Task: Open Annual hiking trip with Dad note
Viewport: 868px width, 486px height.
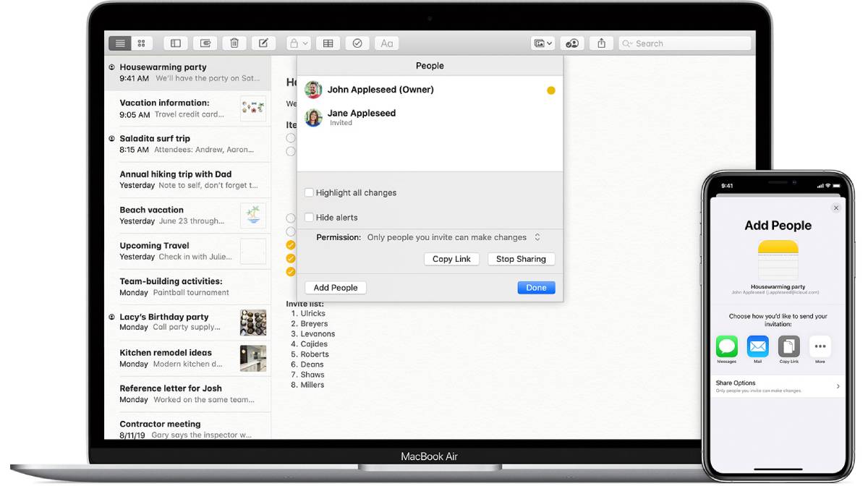Action: click(x=188, y=179)
